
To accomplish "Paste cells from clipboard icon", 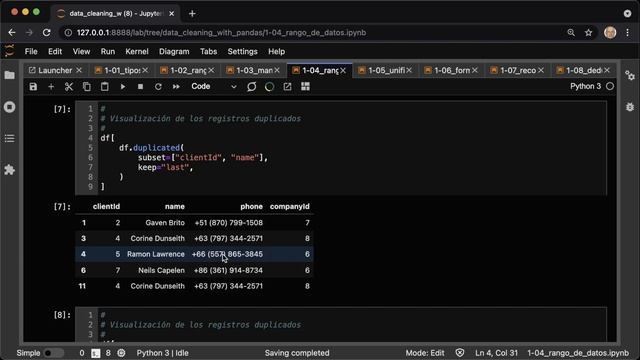I will pos(104,87).
